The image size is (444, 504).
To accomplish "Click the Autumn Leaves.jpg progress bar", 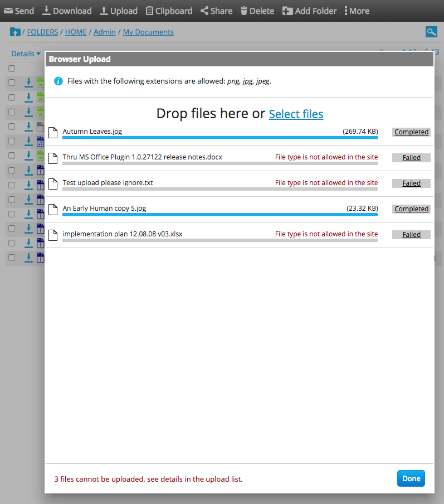I will coord(220,138).
